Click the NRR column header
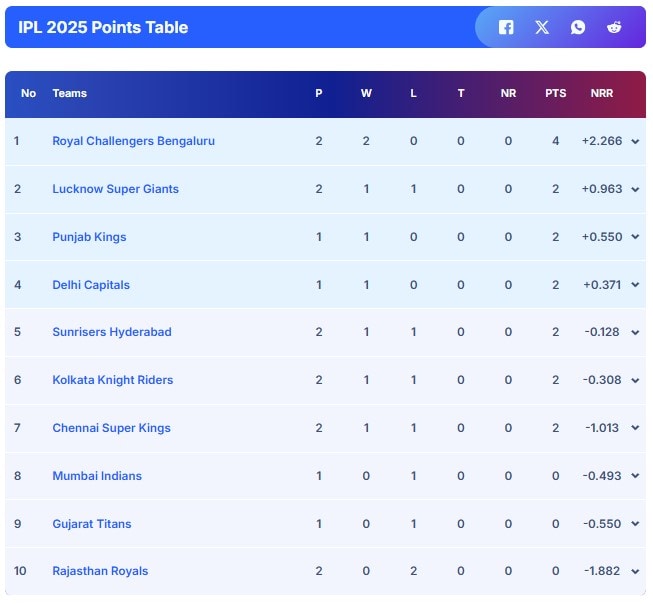 (x=602, y=93)
